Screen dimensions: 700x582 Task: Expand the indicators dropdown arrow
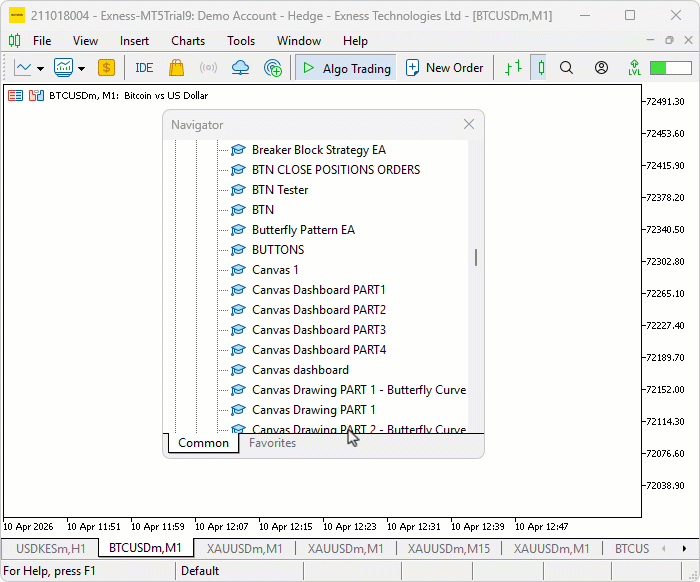[x=81, y=69]
